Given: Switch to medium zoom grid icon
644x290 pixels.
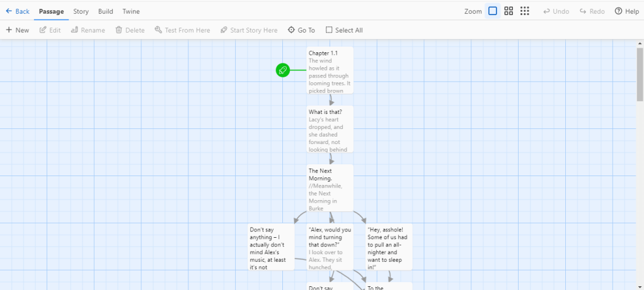Looking at the screenshot, I should 509,11.
